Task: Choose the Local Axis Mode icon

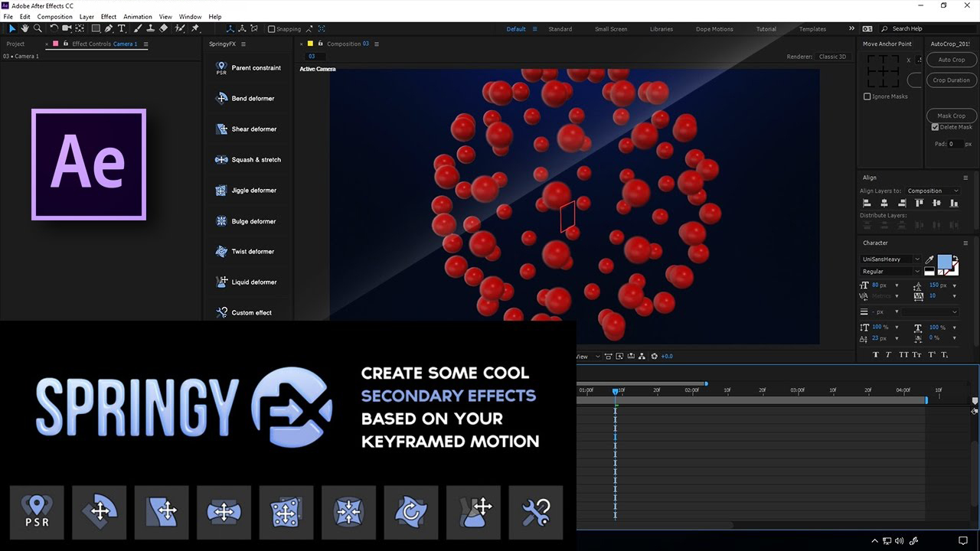Action: (231, 28)
